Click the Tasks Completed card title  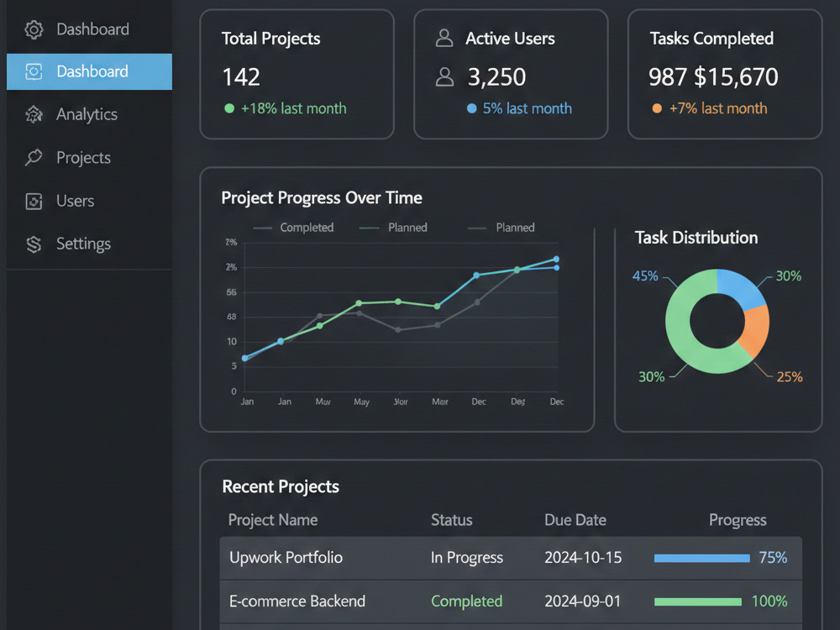click(x=711, y=39)
